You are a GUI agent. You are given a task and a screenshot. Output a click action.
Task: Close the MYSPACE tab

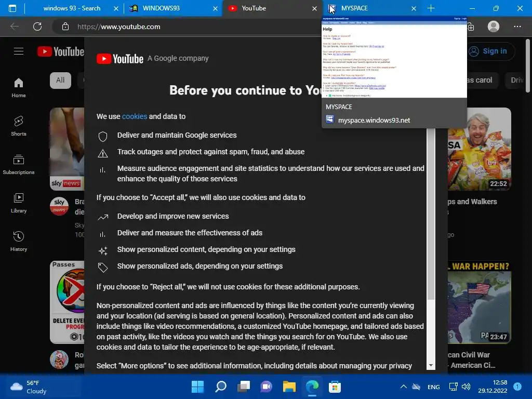414,8
